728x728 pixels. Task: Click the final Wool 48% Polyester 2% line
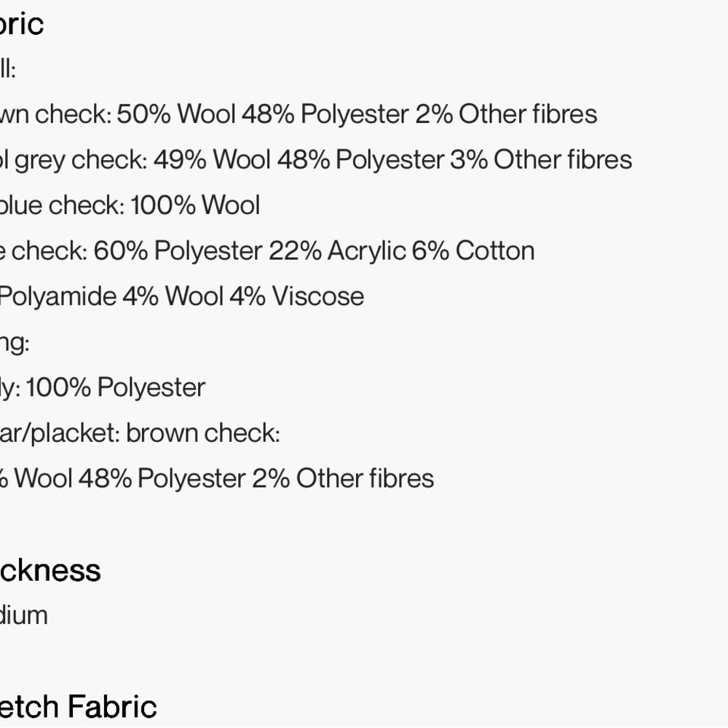[x=217, y=479]
